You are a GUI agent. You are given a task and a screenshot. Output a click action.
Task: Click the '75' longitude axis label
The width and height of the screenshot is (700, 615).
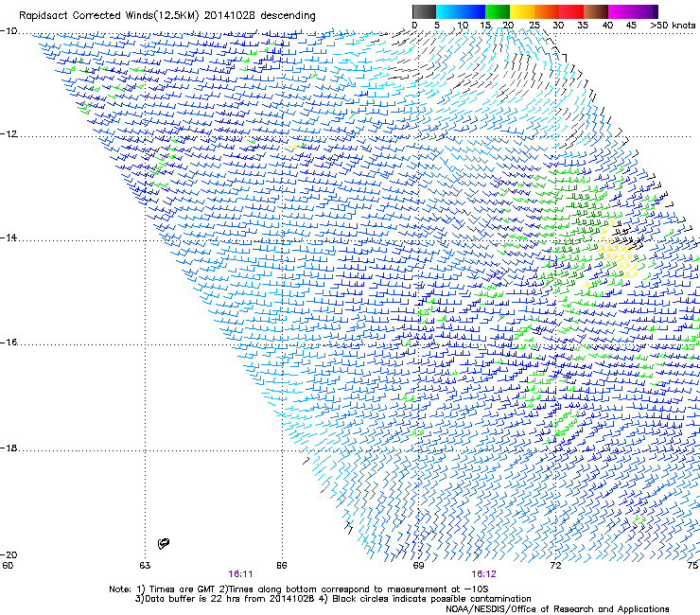coord(692,566)
